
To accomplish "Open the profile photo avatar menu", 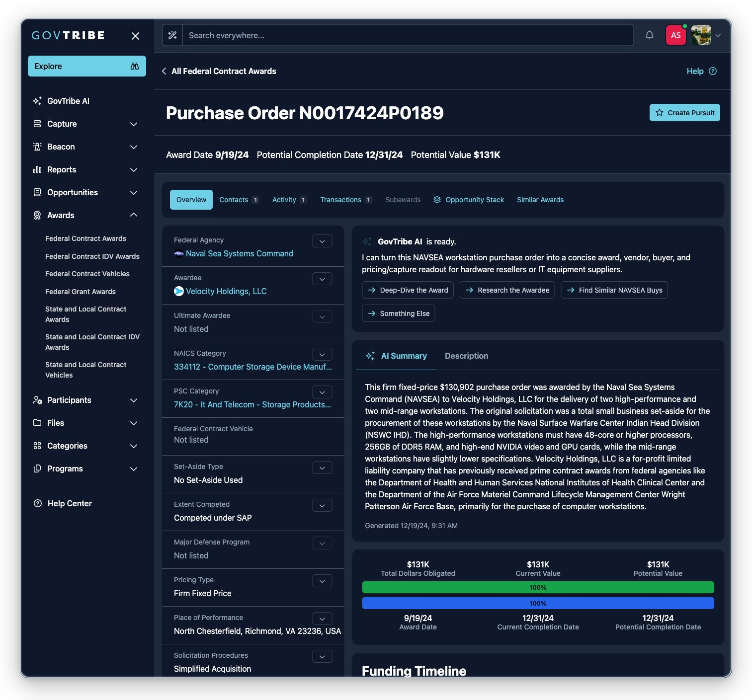I will point(701,35).
